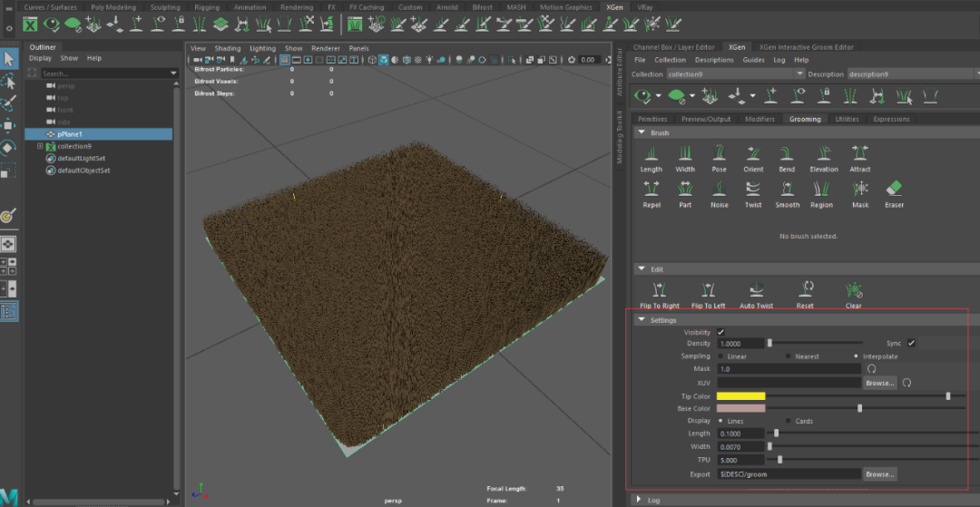Click Browse button next to XUV
980x507 pixels.
879,383
